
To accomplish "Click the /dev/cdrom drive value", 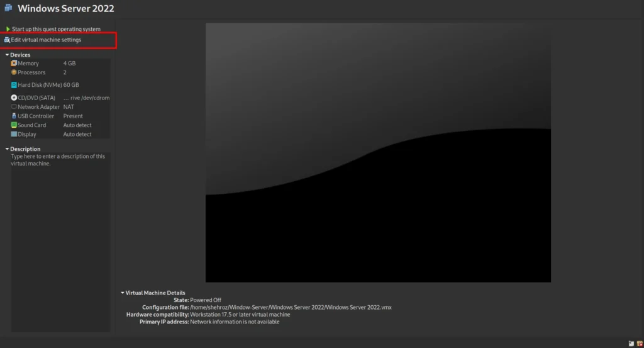I will (86, 98).
